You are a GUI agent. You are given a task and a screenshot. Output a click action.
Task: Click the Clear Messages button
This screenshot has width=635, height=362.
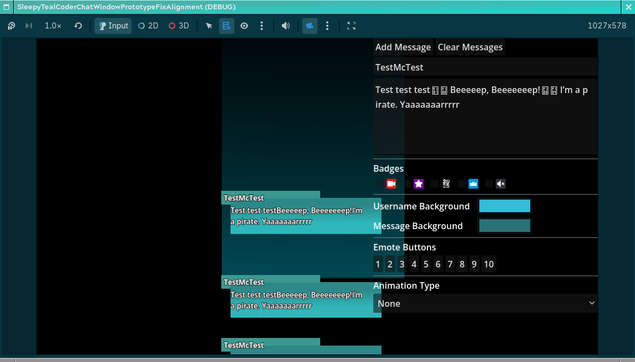pyautogui.click(x=470, y=47)
